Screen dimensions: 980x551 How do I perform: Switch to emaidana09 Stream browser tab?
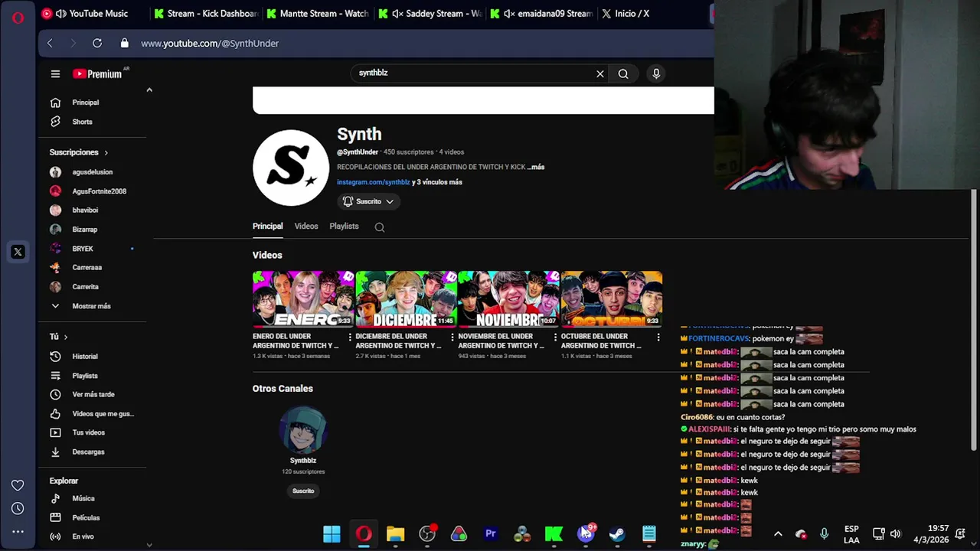pyautogui.click(x=542, y=14)
